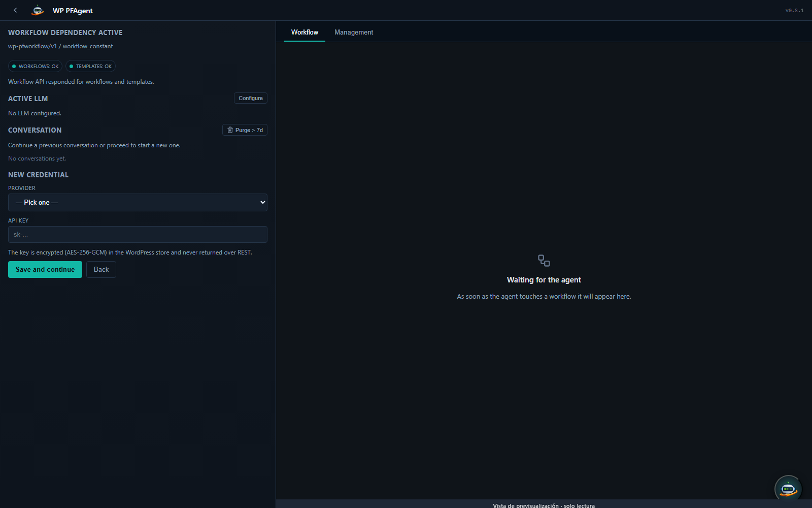Click the 'Waiting for the agent' heading
812x508 pixels.
point(544,280)
